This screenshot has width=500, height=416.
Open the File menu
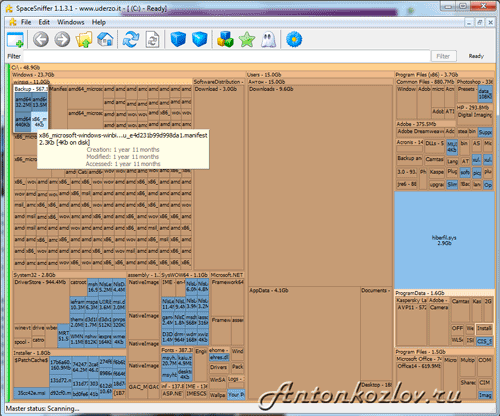point(26,22)
